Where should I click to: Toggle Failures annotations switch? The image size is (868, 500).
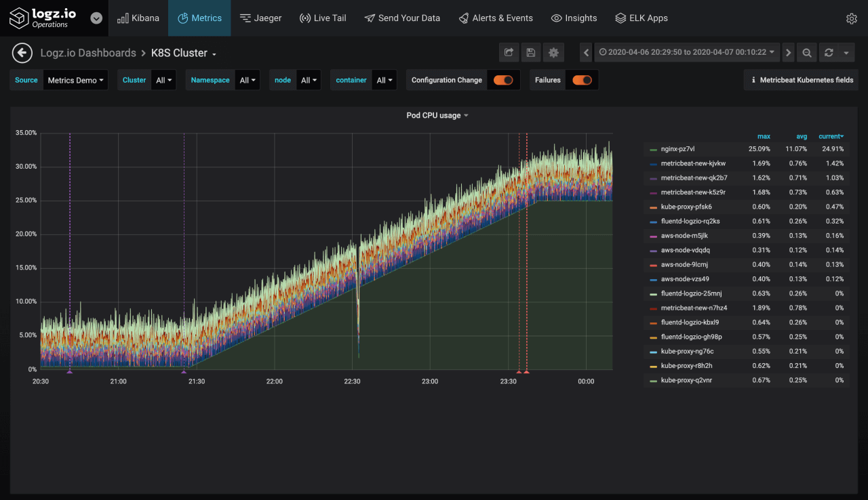pos(582,80)
